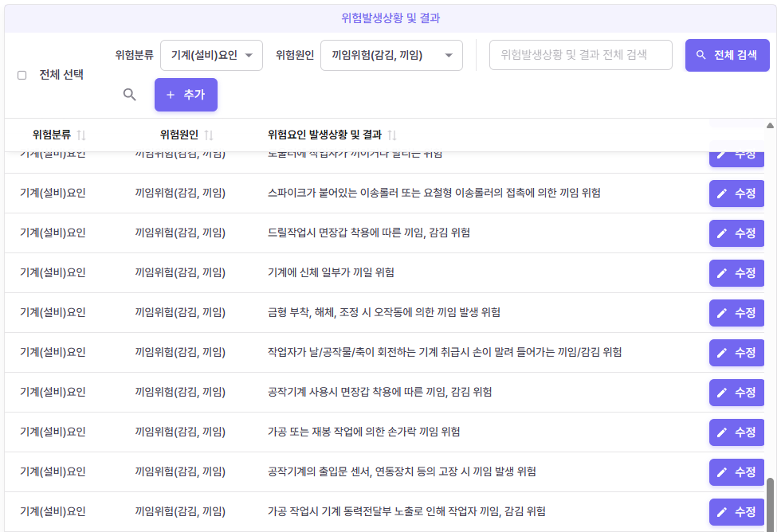The image size is (781, 532).
Task: Sort by 위험요인 발생상황 및 결과 column icon
Action: coord(392,135)
